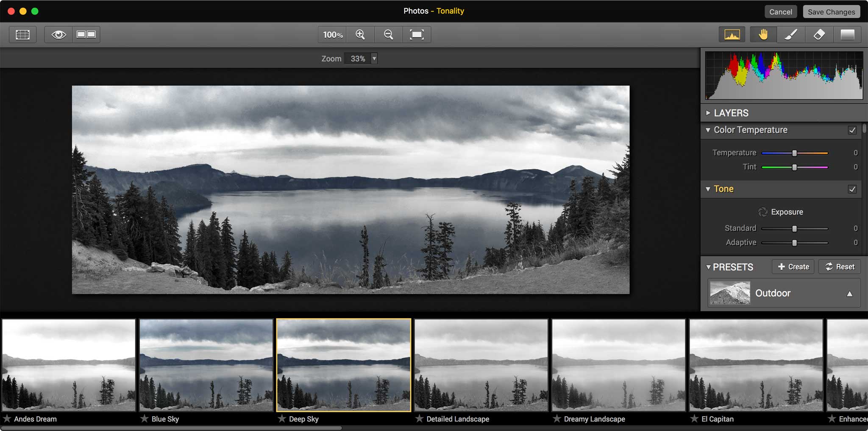Toggle the histogram display button
The height and width of the screenshot is (431, 868).
[x=732, y=34]
